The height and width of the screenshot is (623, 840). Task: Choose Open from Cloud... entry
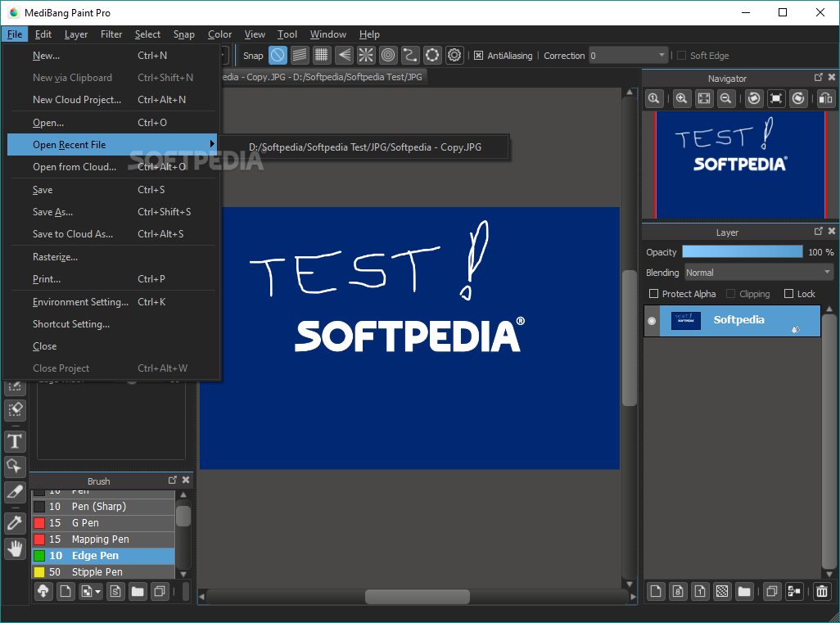112,167
